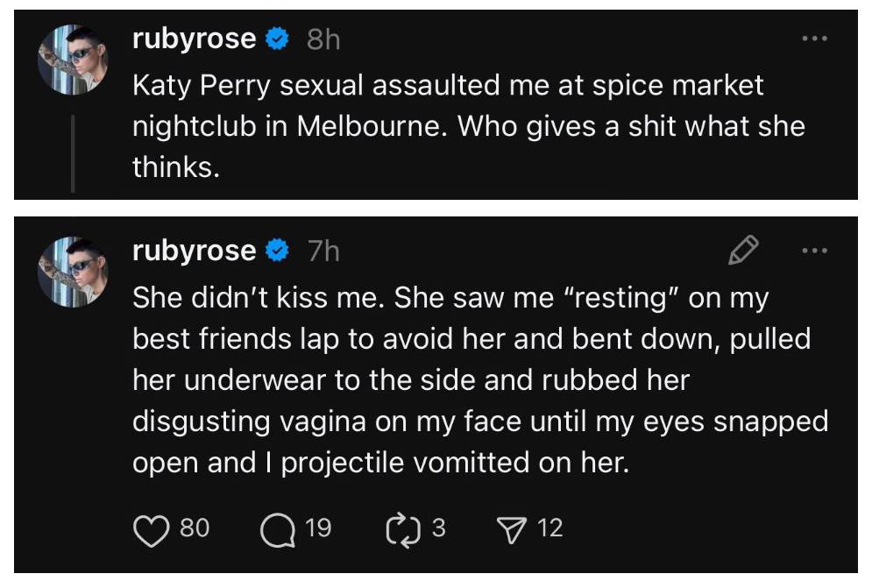Open replies via the comment bubble icon
The width and height of the screenshot is (872, 588).
tap(277, 528)
